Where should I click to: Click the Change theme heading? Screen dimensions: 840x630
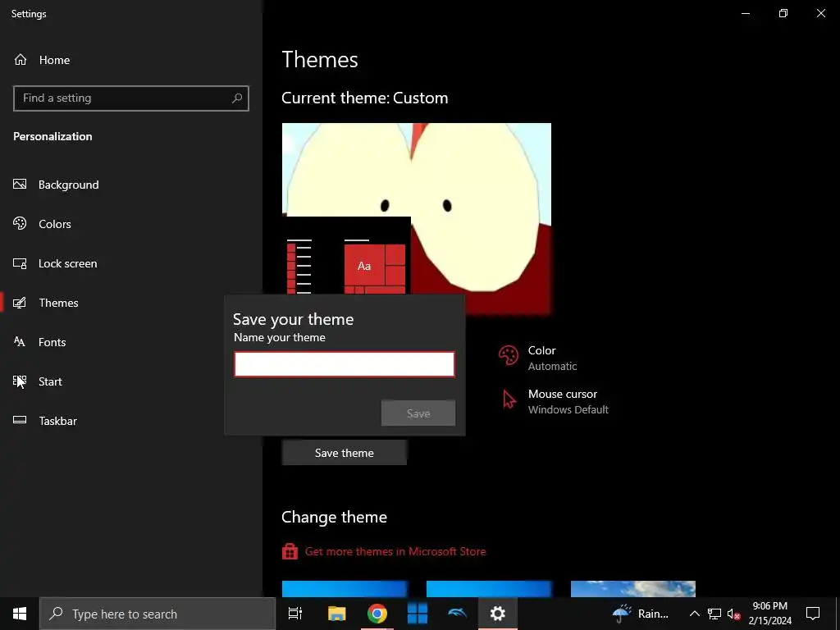click(x=335, y=517)
